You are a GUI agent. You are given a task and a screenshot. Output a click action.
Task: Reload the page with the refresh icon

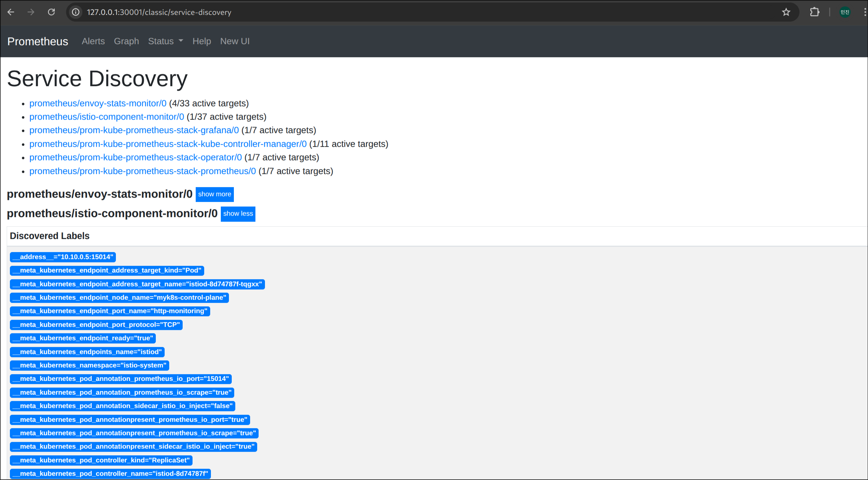tap(52, 12)
